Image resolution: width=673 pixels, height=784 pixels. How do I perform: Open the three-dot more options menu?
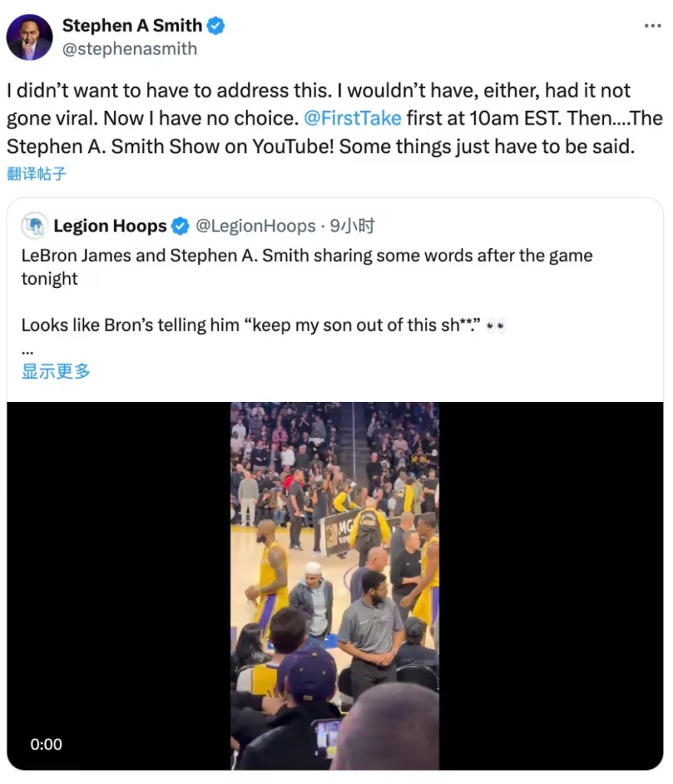652,26
